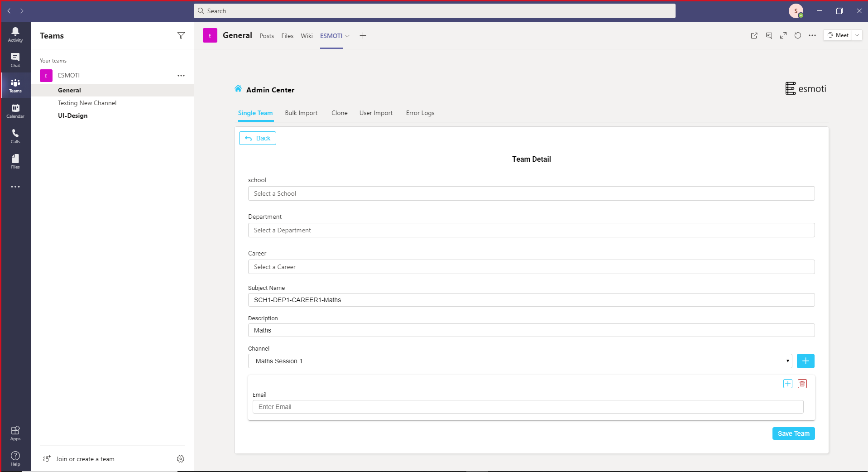Click the Description field containing Maths

(531, 330)
